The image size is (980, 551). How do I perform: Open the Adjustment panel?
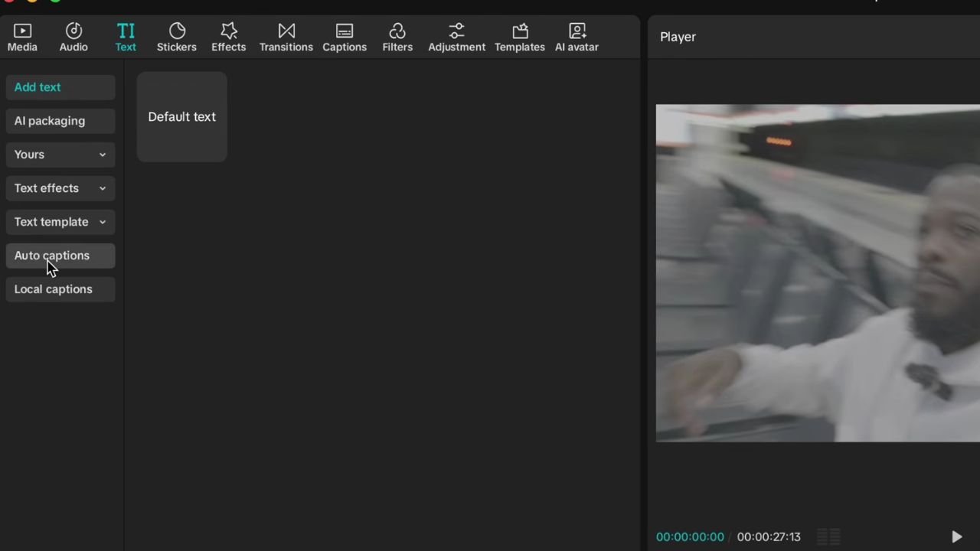pos(456,36)
